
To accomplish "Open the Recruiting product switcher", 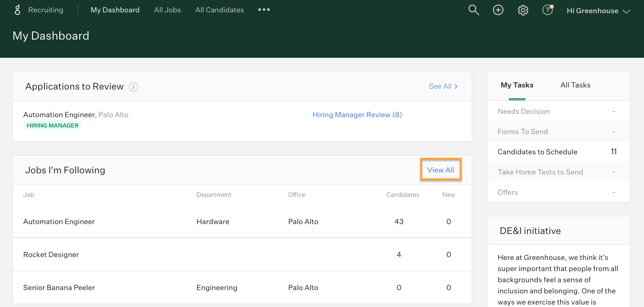I will click(46, 10).
